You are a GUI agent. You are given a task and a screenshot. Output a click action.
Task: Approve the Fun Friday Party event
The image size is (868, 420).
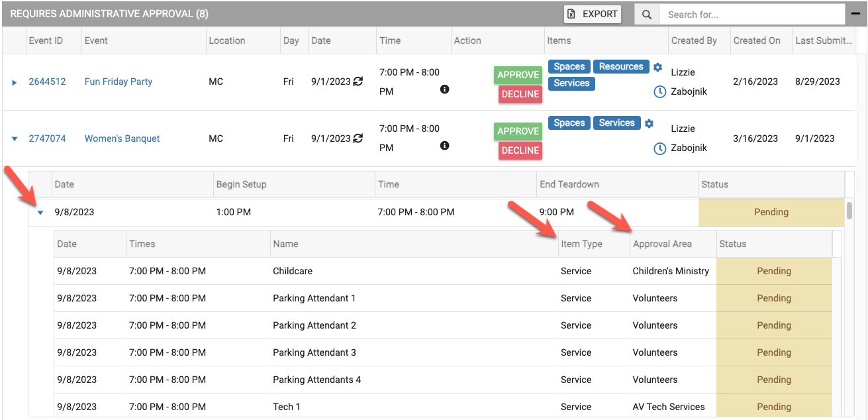(518, 75)
